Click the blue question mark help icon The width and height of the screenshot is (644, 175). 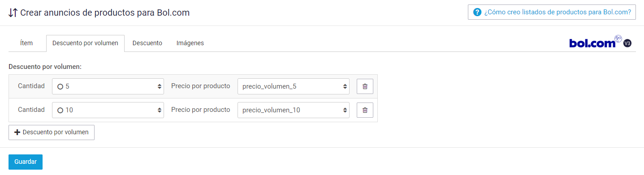tap(477, 12)
